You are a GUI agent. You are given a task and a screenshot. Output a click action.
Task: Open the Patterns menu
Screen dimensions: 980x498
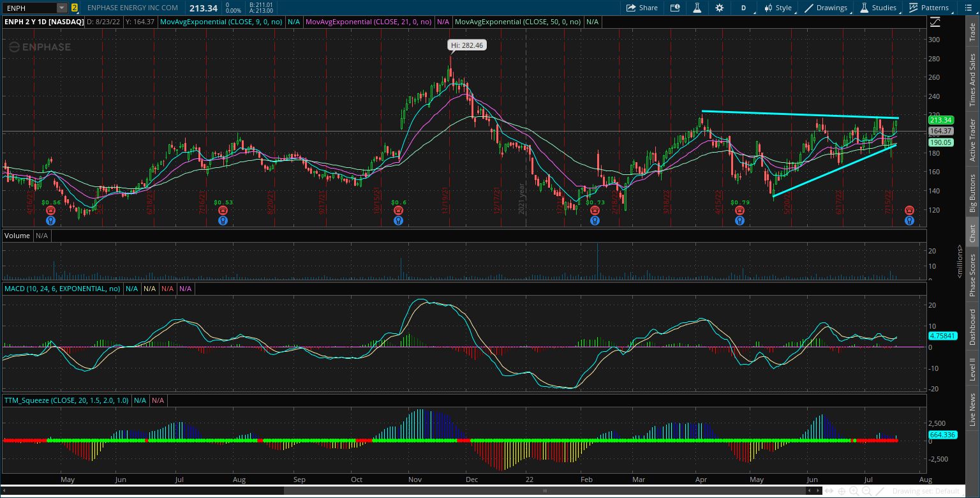pos(929,8)
